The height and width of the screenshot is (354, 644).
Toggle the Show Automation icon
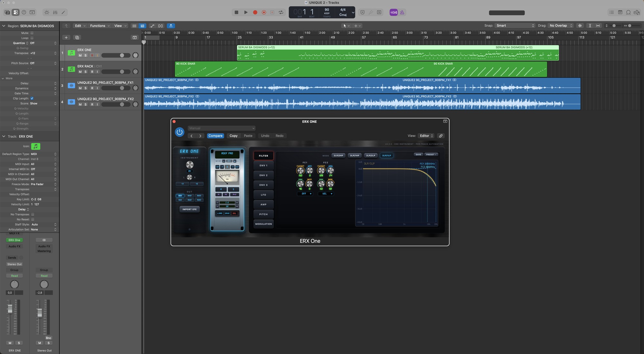152,26
